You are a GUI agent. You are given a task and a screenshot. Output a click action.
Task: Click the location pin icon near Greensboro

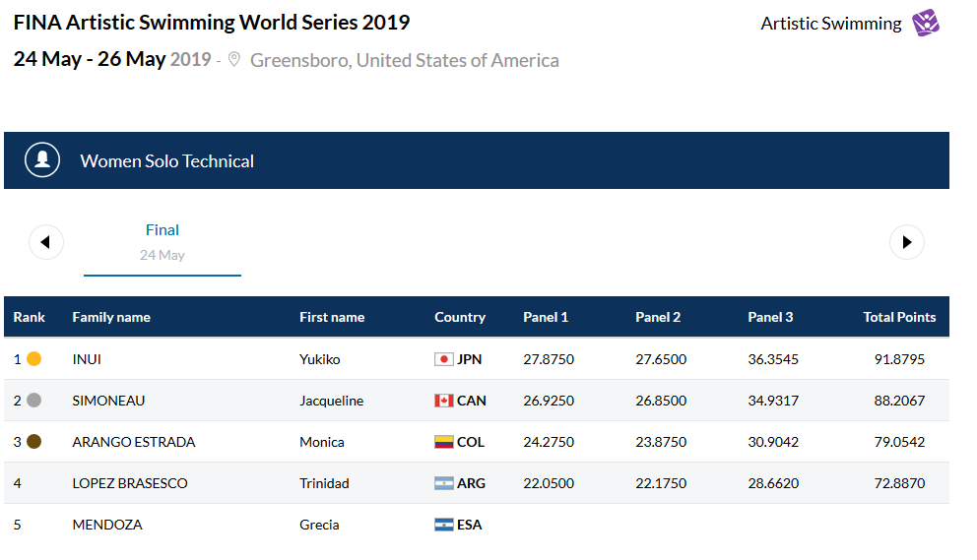(x=233, y=60)
